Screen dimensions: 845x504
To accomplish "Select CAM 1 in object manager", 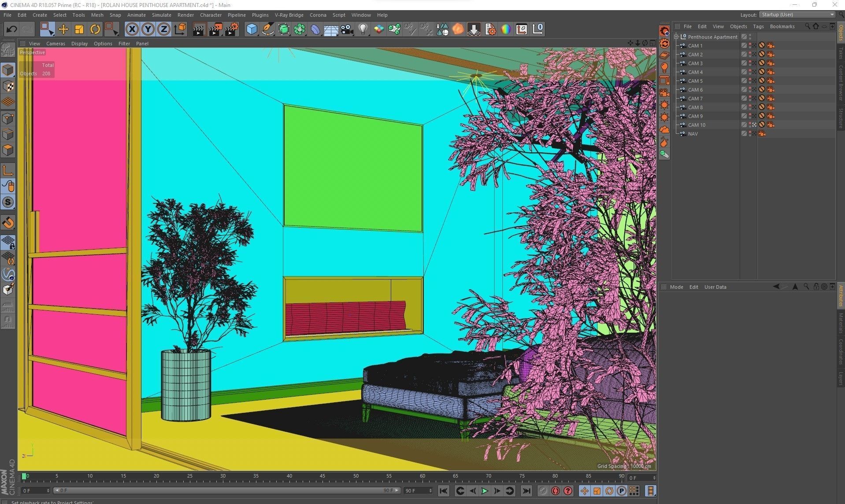I will point(695,46).
